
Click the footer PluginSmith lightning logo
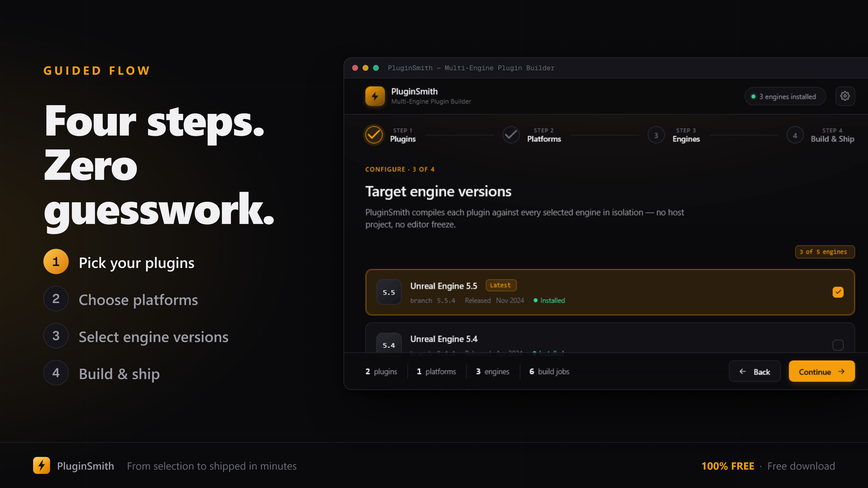[41, 465]
